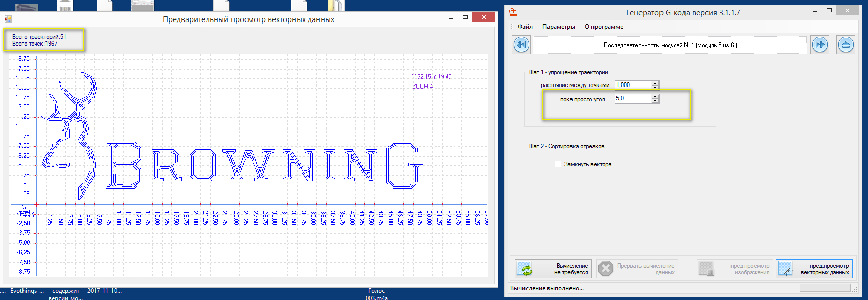Image resolution: width=868 pixels, height=300 pixels.
Task: Click 'Прервать вычисление данных' stop button
Action: click(x=636, y=269)
